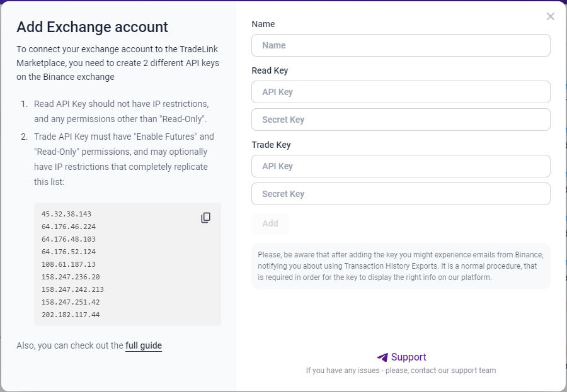Click the Read Key label
Viewport: 567px width, 392px height.
click(x=270, y=71)
